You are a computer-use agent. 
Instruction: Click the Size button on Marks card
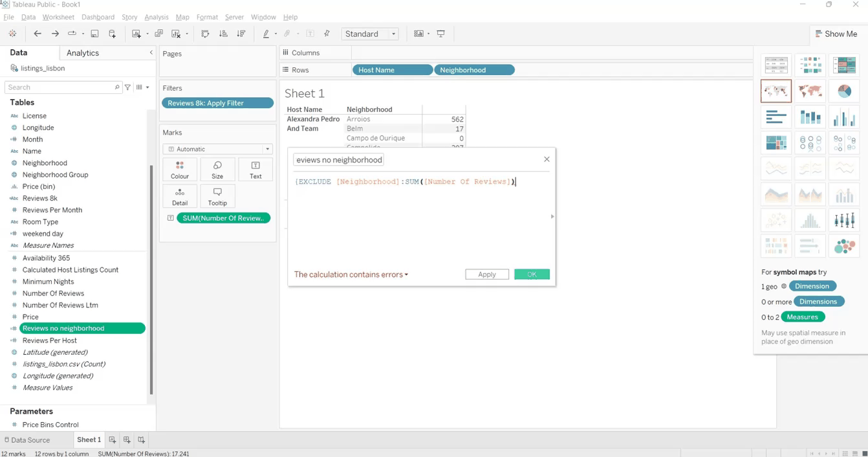[x=217, y=170]
